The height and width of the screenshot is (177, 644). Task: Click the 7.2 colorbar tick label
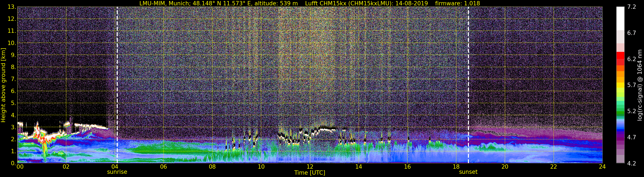(632, 7)
